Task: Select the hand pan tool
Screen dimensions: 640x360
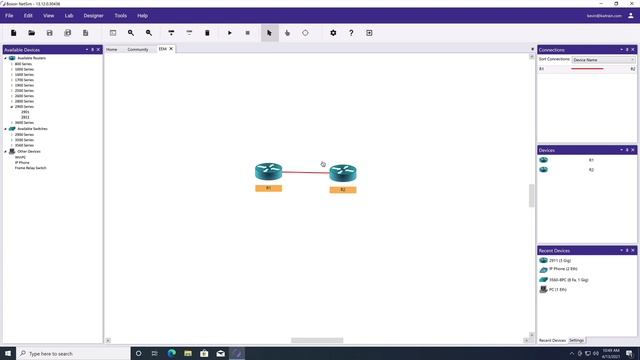Action: pos(287,33)
